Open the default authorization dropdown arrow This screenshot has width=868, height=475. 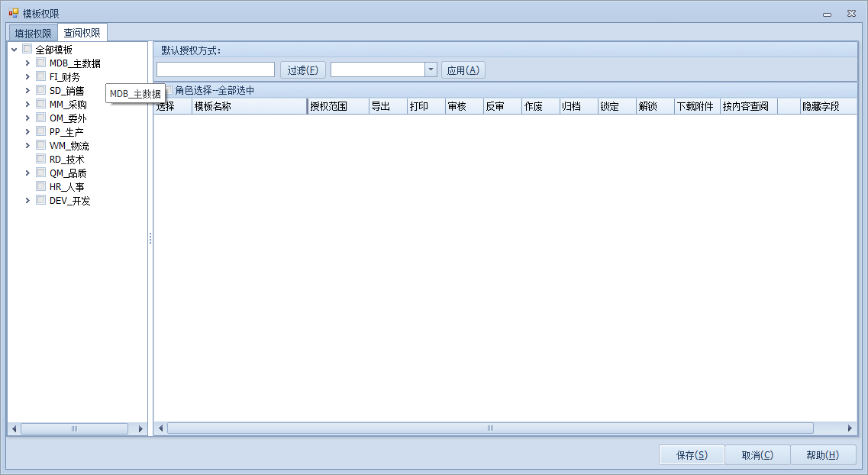pyautogui.click(x=431, y=70)
